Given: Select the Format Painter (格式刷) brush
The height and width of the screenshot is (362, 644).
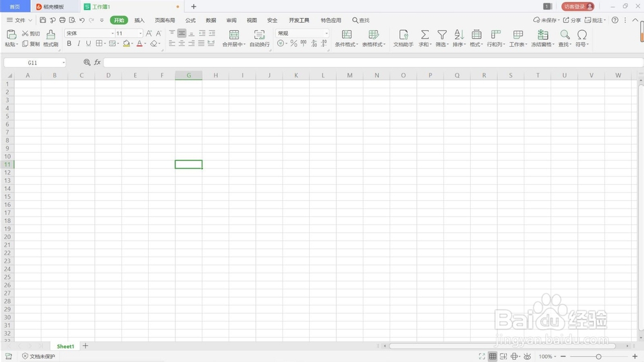Looking at the screenshot, I should (x=50, y=38).
